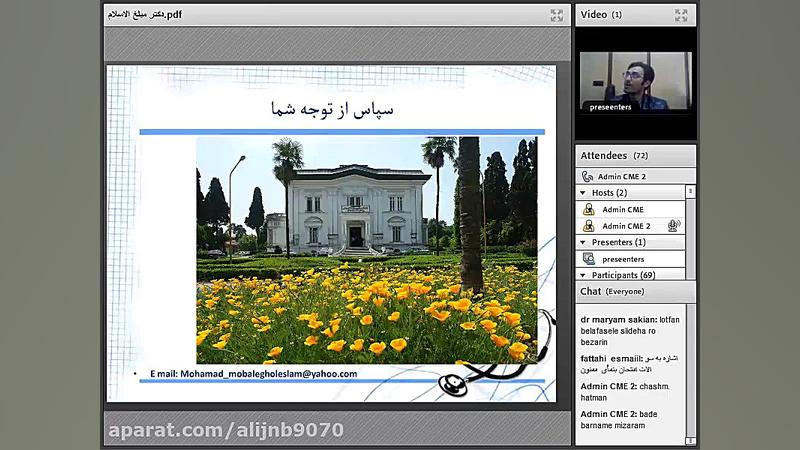The height and width of the screenshot is (450, 800).
Task: Collapse the Presenters (1) group
Action: (x=583, y=242)
